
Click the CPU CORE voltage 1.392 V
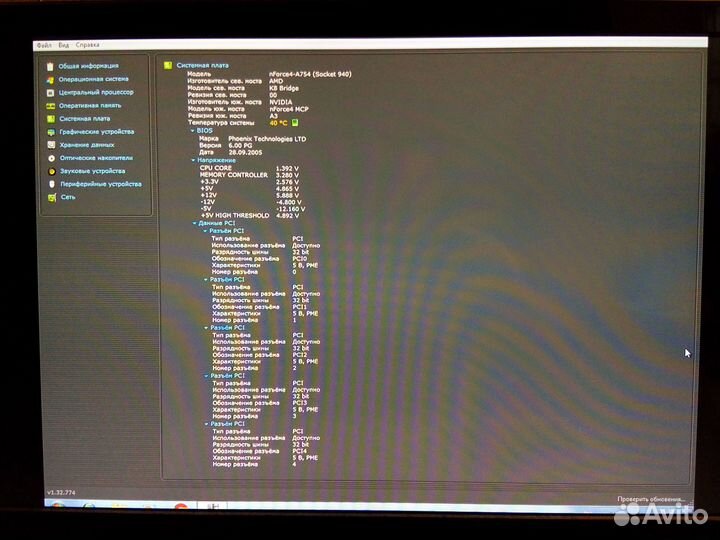[x=287, y=169]
